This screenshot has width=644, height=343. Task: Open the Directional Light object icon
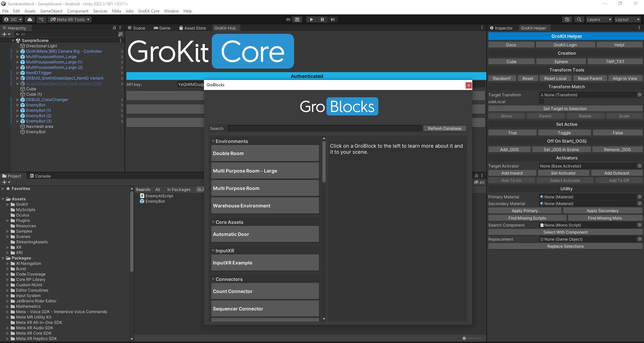click(x=23, y=46)
